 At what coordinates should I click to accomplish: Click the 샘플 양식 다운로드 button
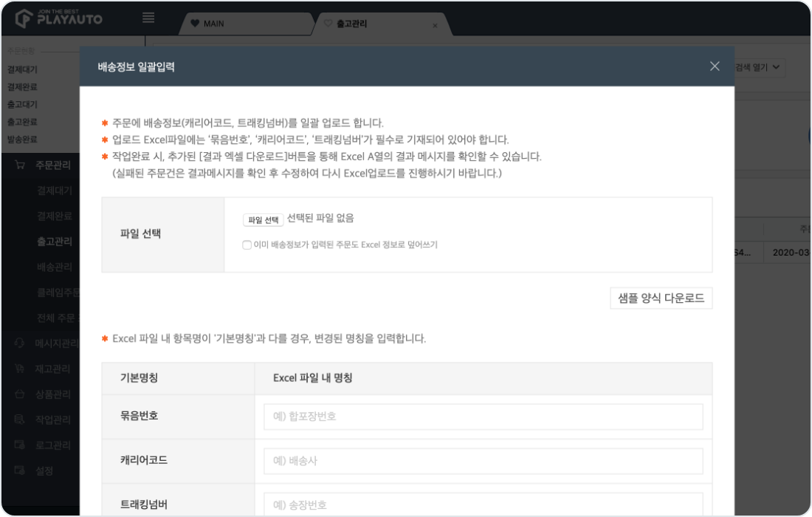661,298
